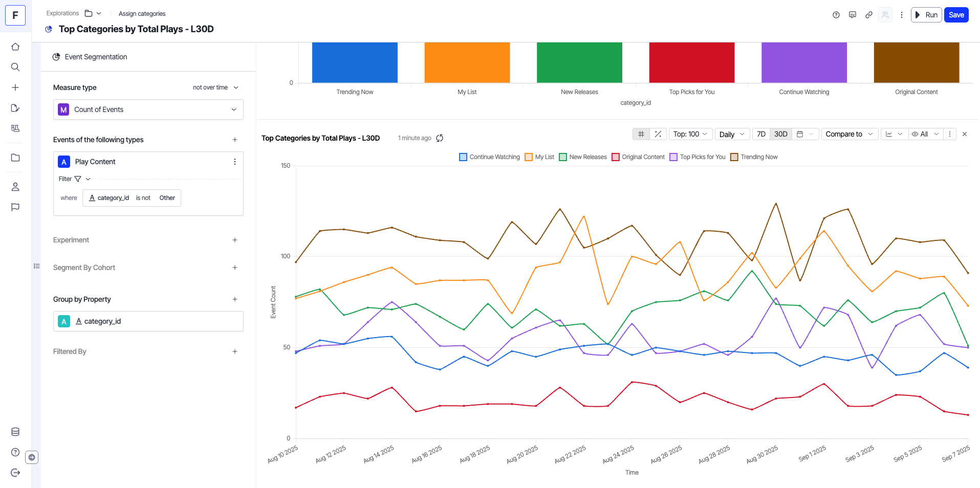Screen dimensions: 980x488
Task: Open the Compare to dropdown
Action: point(850,134)
